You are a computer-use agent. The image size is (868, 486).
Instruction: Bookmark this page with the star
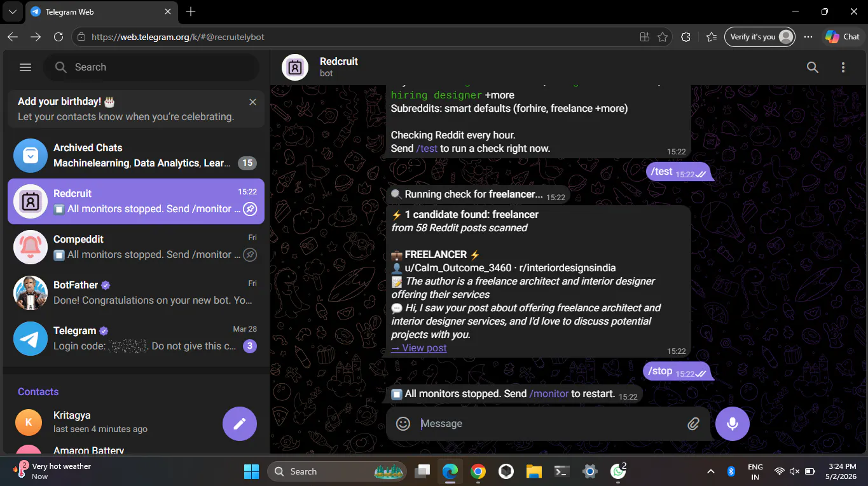click(663, 37)
